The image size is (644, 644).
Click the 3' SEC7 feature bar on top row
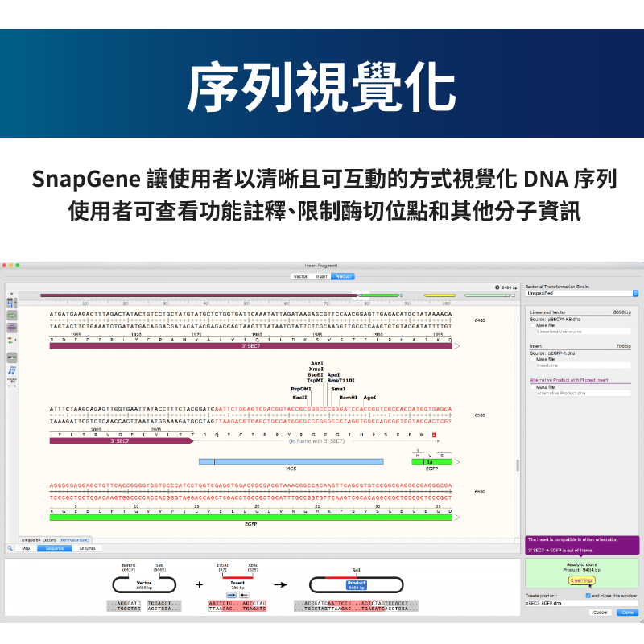coord(250,346)
